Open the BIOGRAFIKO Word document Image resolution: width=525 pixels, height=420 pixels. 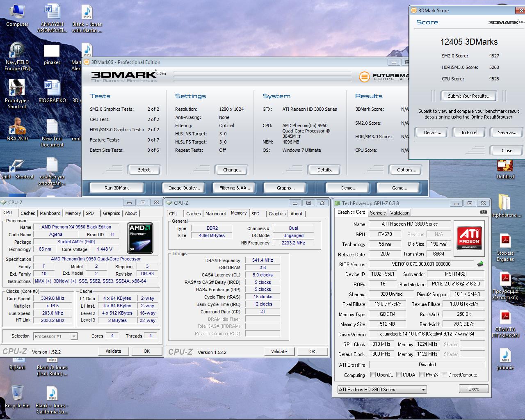(52, 91)
